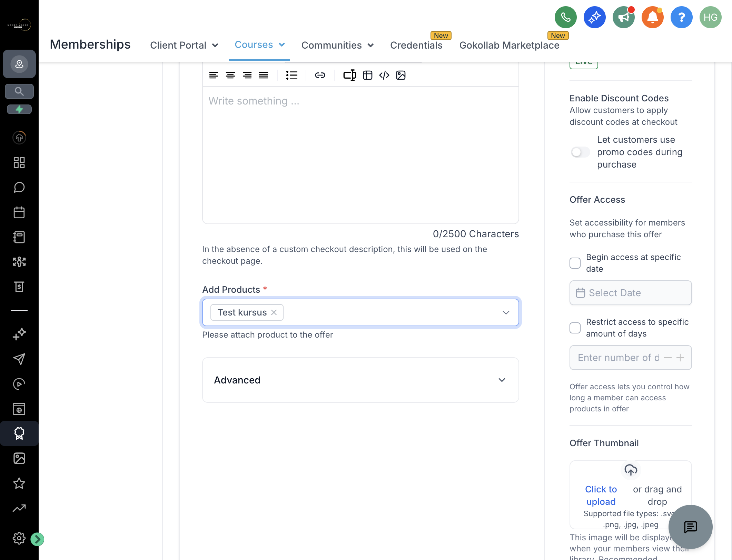Image resolution: width=732 pixels, height=560 pixels.
Task: Open the sidebar search icon
Action: point(19,91)
